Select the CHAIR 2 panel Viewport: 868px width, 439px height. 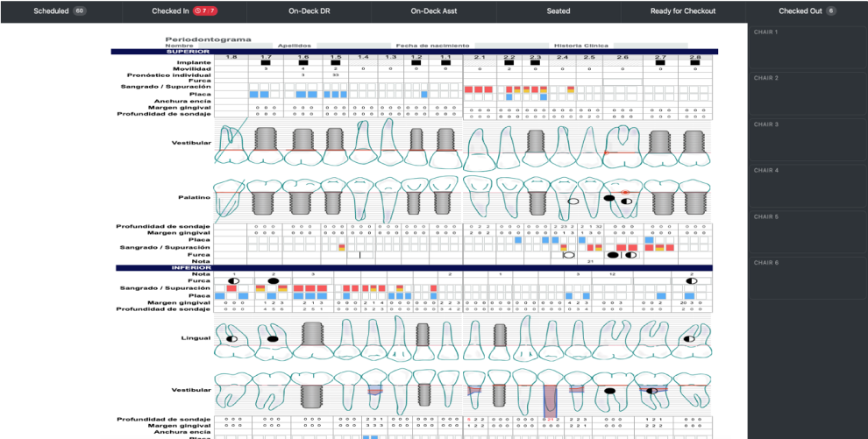pyautogui.click(x=808, y=94)
